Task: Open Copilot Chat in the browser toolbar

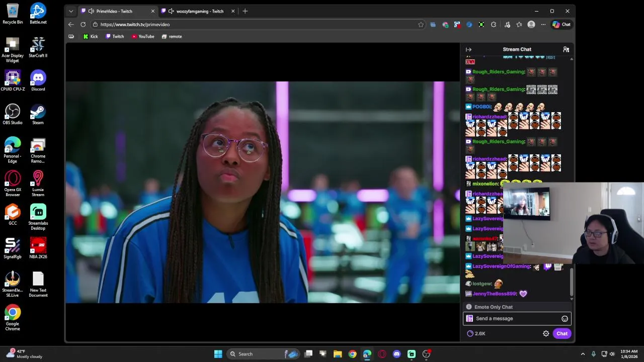Action: 561,24
